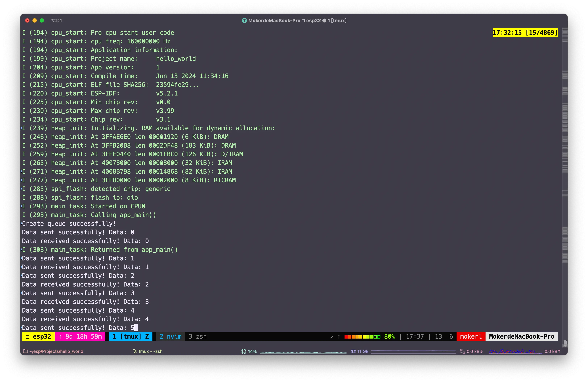The image size is (588, 382).
Task: Click the tmux ◂ -zsh job label
Action: 150,351
